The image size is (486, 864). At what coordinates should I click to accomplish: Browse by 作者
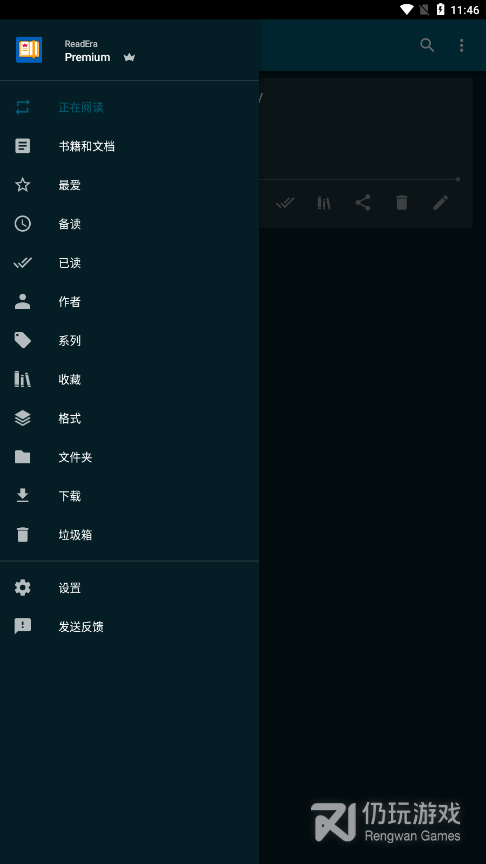(x=129, y=301)
